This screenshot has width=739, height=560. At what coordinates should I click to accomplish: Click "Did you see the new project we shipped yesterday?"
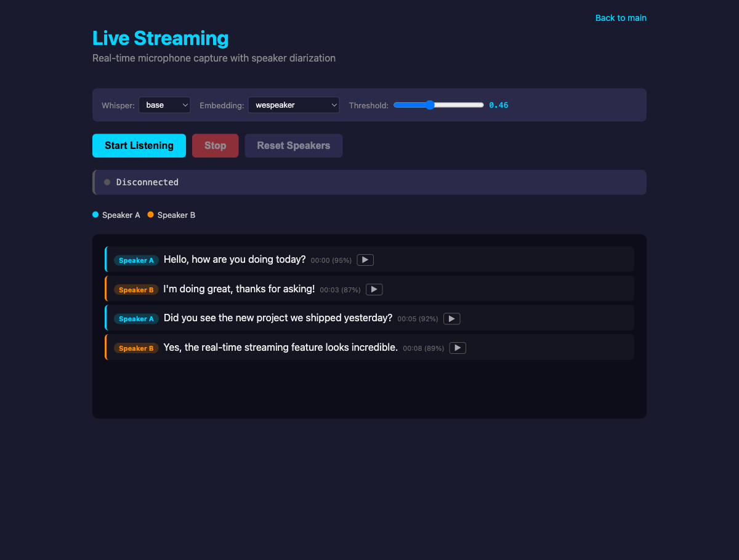[x=278, y=318]
